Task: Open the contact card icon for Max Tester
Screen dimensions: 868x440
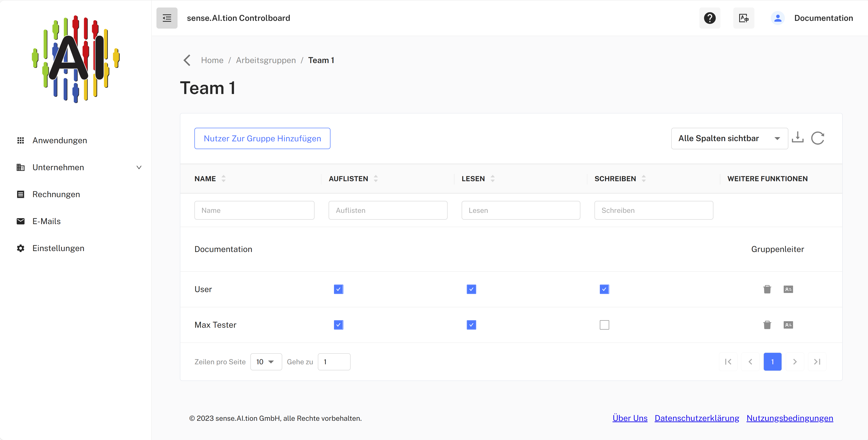Action: [x=788, y=325]
